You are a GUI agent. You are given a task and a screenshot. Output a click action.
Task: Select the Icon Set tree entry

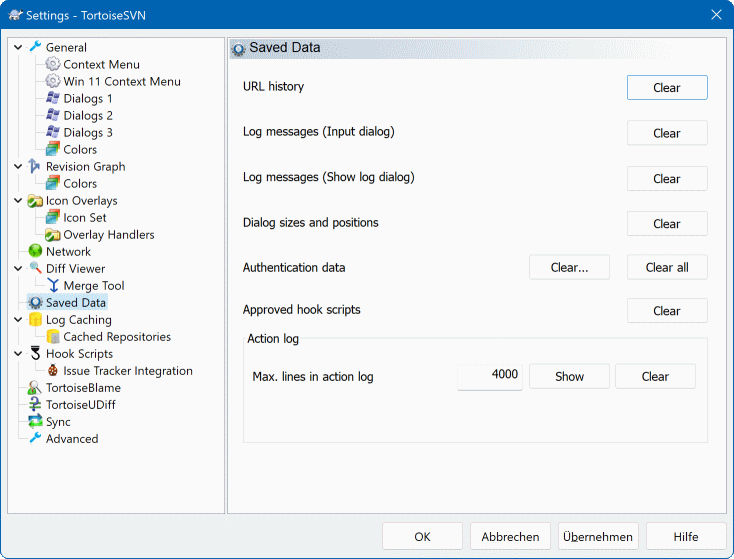85,218
